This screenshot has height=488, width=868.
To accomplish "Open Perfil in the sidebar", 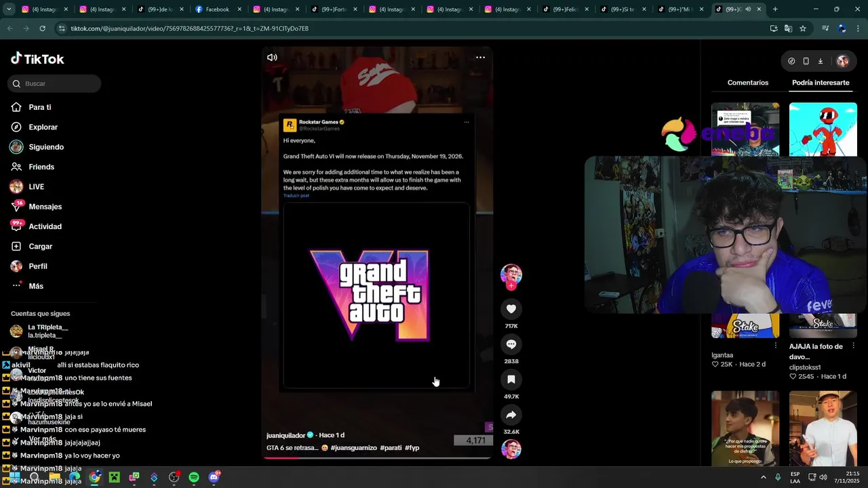I will point(37,266).
